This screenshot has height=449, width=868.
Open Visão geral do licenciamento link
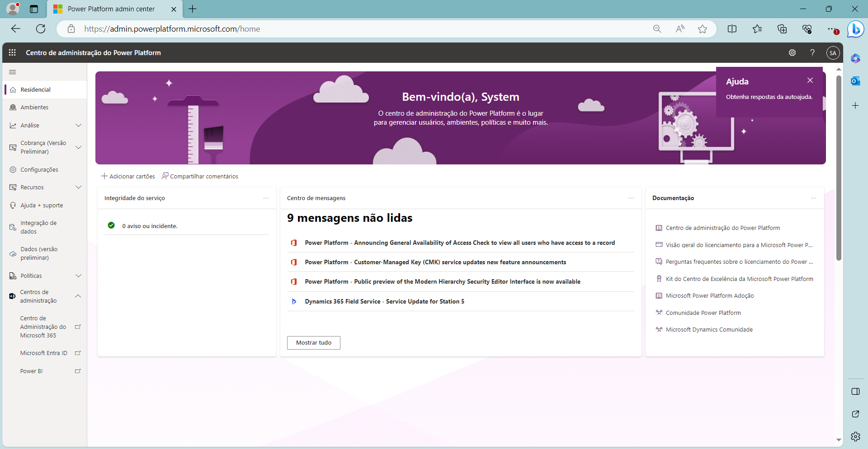coord(739,245)
